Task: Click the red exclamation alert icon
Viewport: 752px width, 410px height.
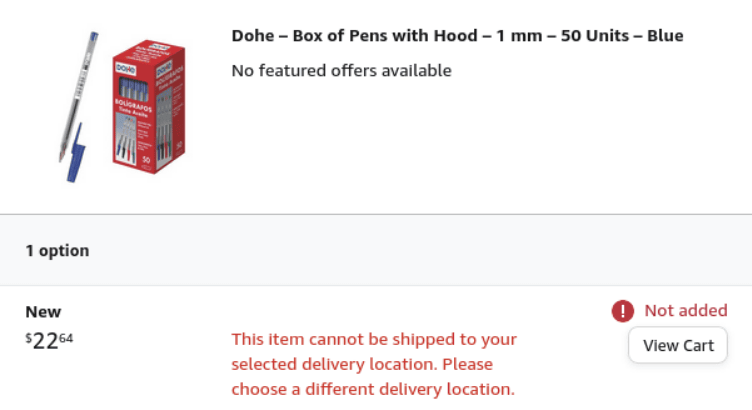Action: point(623,311)
